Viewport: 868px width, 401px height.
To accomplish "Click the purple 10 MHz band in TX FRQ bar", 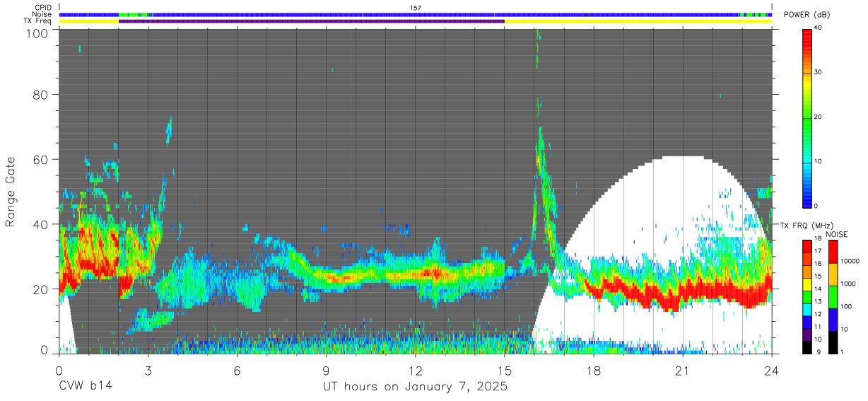I will (x=807, y=335).
